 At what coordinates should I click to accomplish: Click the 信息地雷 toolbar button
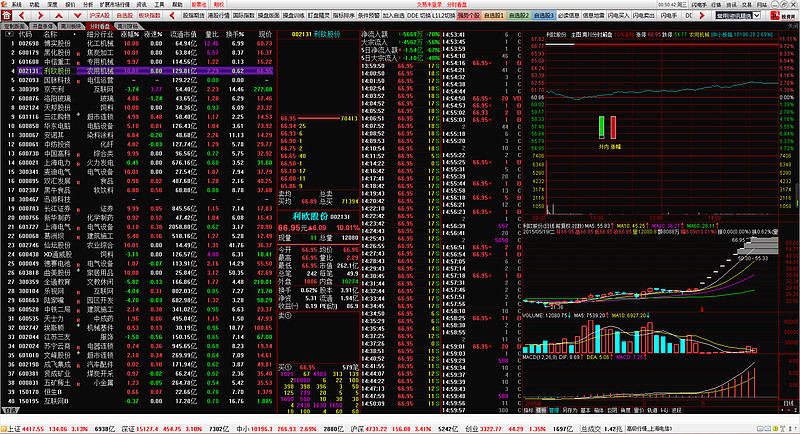click(x=593, y=16)
